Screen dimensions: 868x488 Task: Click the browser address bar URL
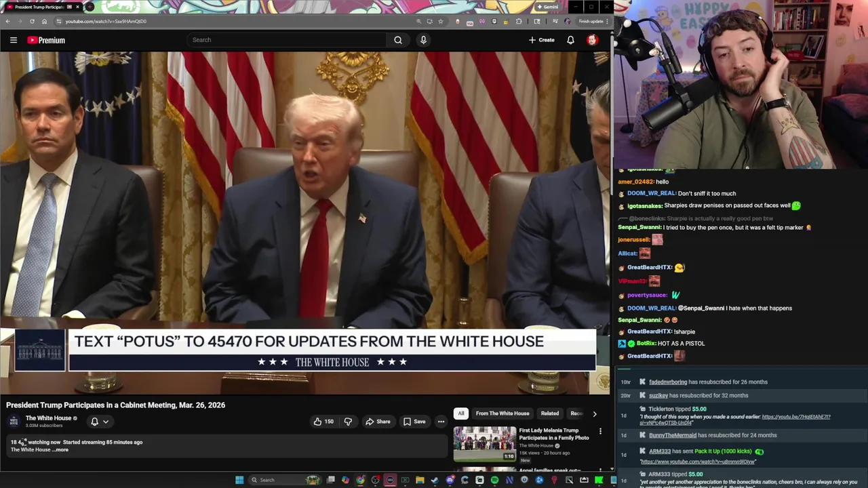(106, 21)
